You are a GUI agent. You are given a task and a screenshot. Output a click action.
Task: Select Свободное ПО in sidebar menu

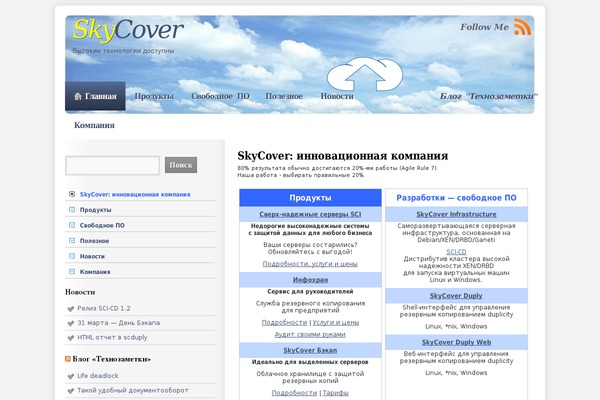[102, 225]
